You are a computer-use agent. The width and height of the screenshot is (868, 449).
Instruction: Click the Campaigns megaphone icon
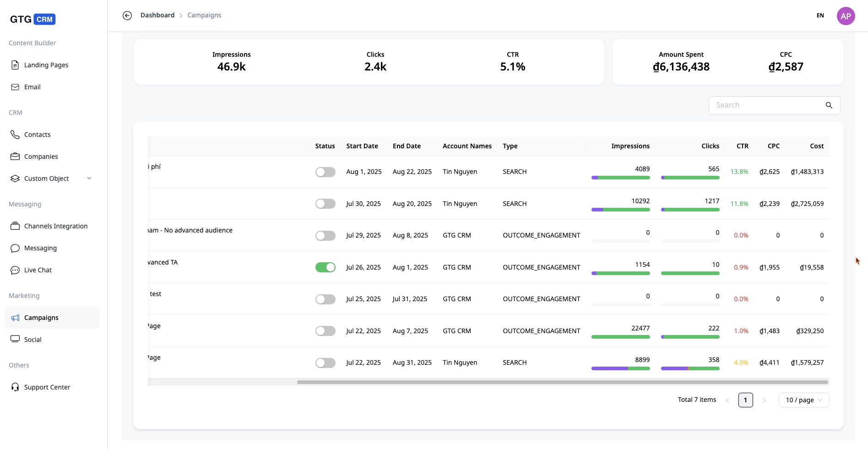coord(15,318)
